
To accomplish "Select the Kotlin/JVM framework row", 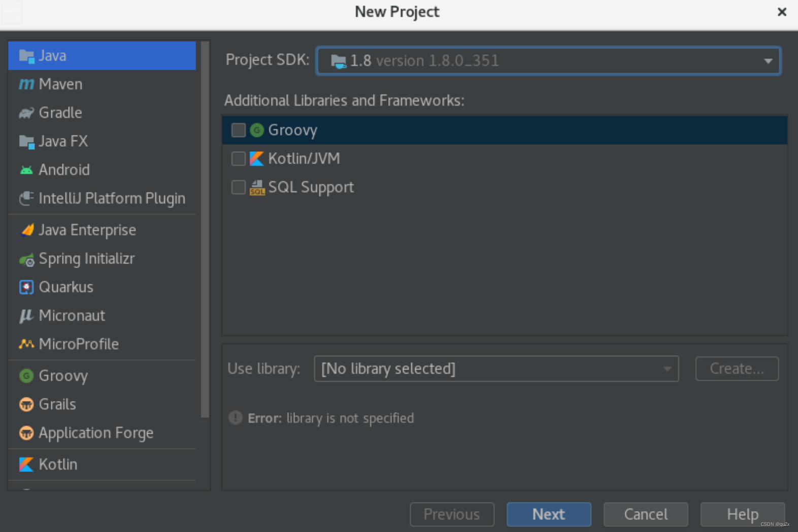I will (505, 158).
